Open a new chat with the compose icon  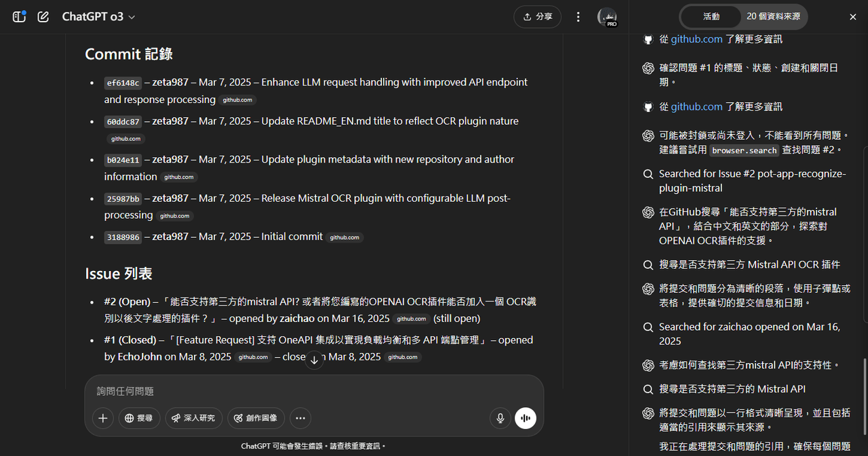tap(42, 16)
